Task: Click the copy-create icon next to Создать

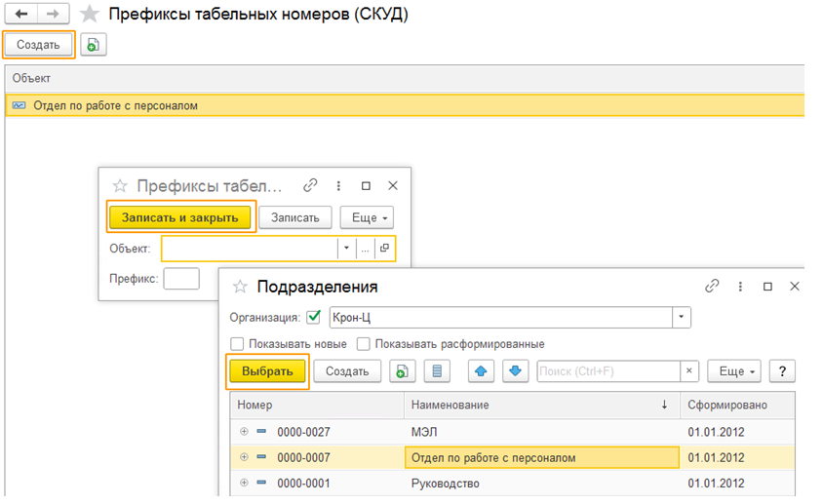Action: (93, 45)
